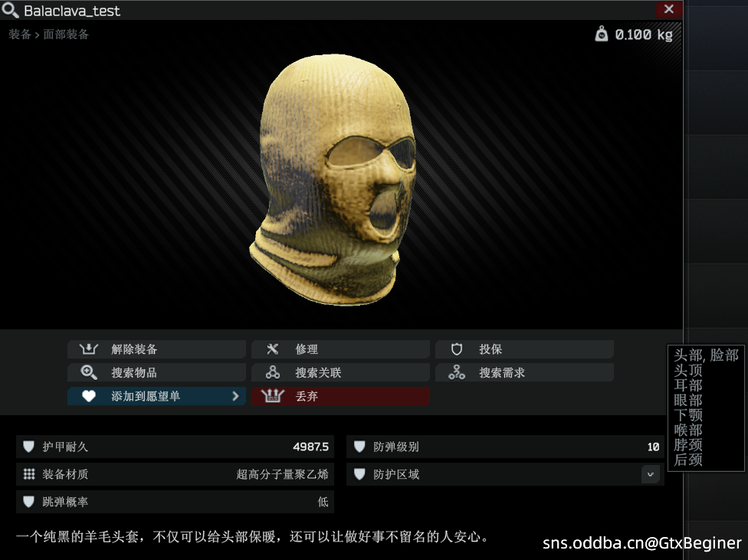Expand the 添加到愿望单 submenu arrow
The image size is (748, 560).
[235, 397]
